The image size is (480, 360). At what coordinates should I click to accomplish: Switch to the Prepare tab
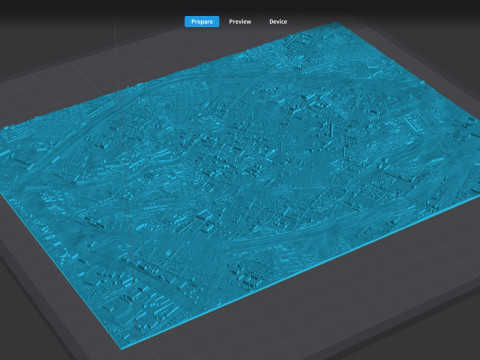tap(202, 22)
